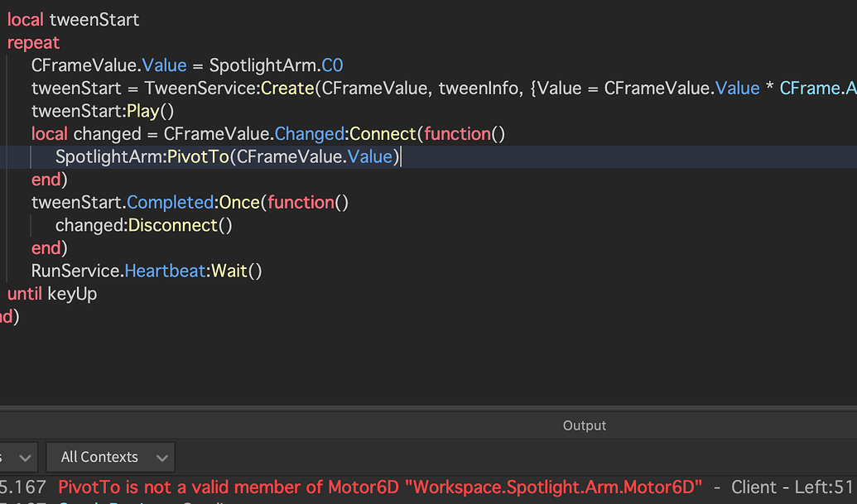Open the All Contexts dropdown
Viewport: 857px width, 504px height.
tap(110, 457)
